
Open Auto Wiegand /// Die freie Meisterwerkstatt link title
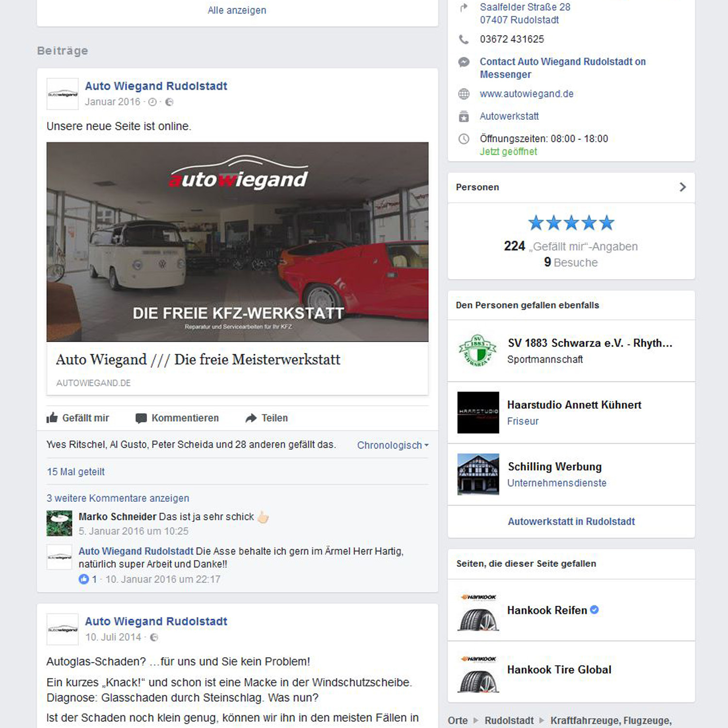click(x=198, y=360)
